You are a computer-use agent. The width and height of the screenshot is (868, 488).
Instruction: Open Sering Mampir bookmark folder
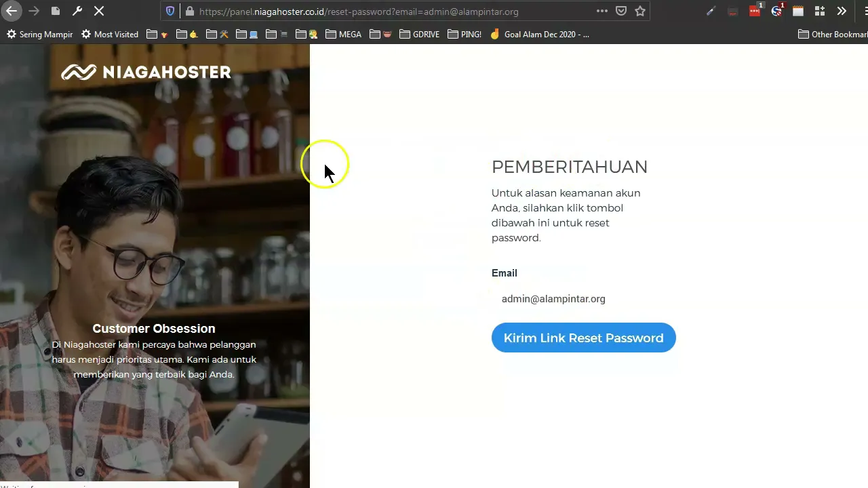[39, 35]
